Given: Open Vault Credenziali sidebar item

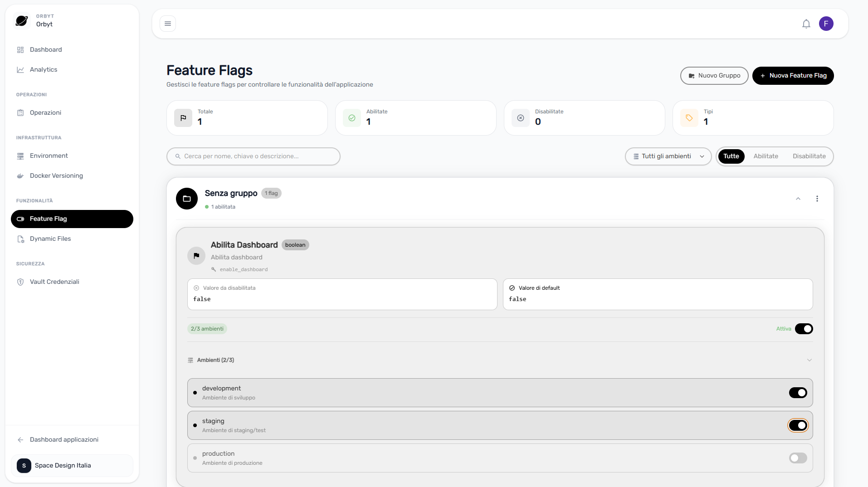Looking at the screenshot, I should pos(72,282).
